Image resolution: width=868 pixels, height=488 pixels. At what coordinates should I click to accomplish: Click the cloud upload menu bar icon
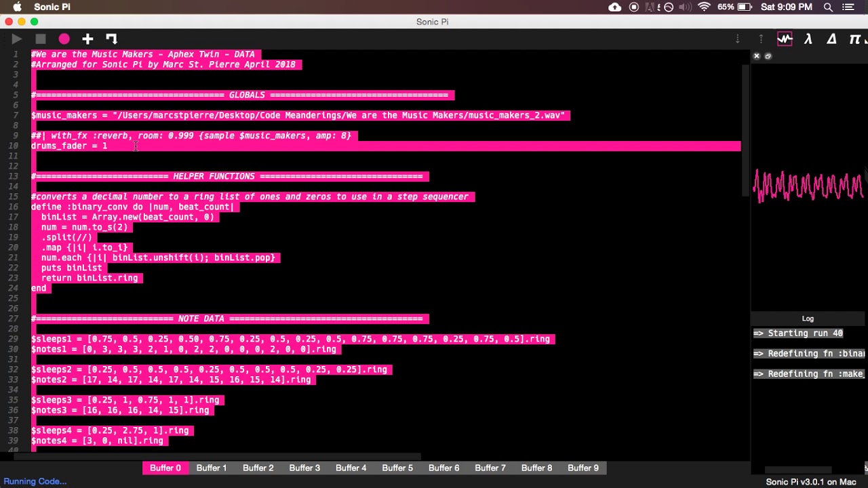pos(615,7)
